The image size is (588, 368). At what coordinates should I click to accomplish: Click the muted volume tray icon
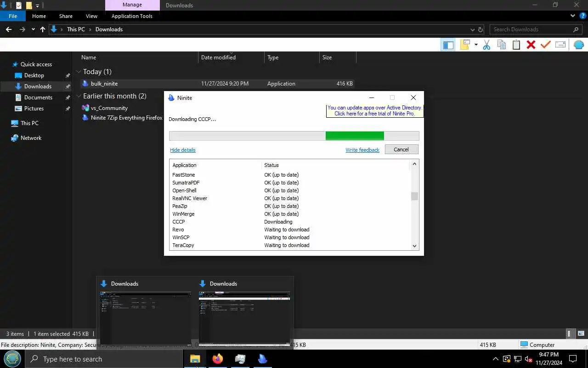pyautogui.click(x=528, y=359)
